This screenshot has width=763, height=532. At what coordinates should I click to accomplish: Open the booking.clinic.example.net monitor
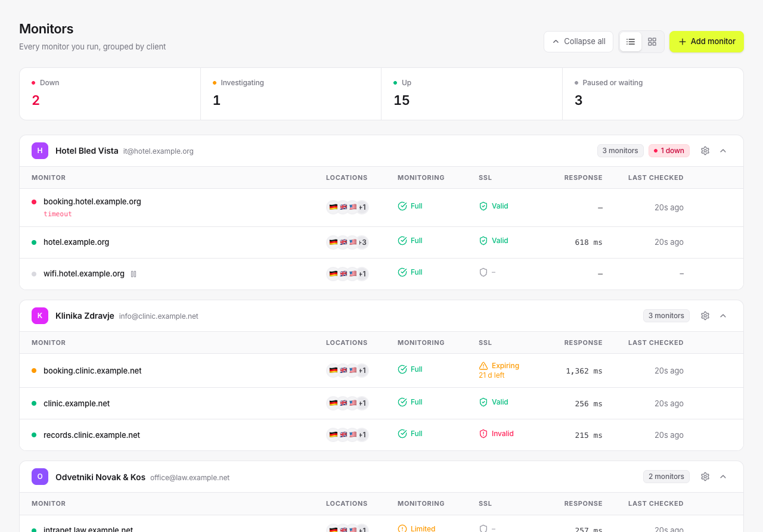92,371
